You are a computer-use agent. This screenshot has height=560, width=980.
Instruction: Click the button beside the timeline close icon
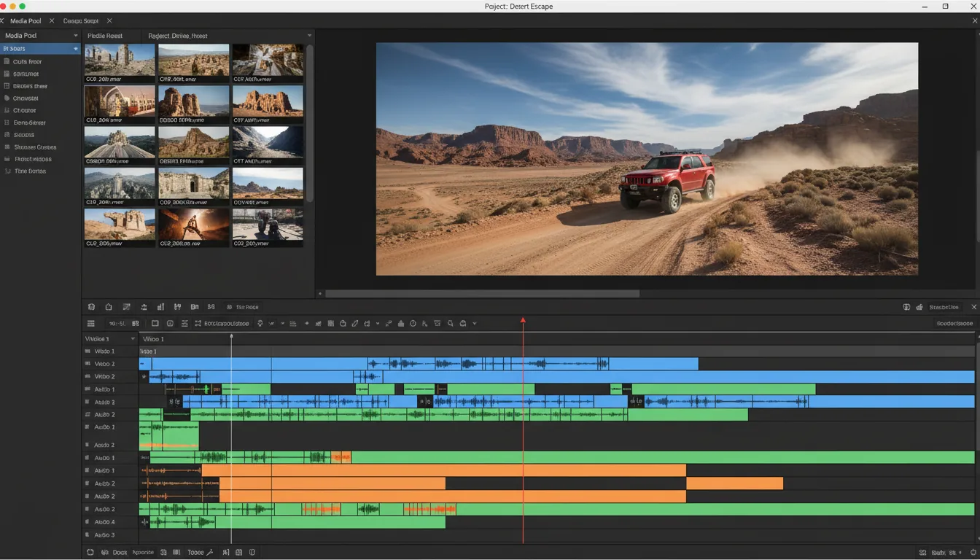click(944, 306)
